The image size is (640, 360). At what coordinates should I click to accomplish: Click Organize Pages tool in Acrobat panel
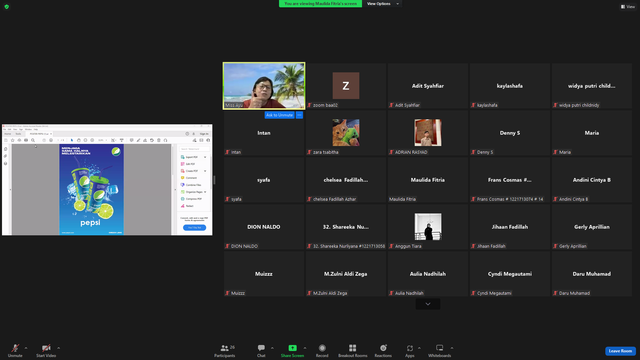(192, 192)
